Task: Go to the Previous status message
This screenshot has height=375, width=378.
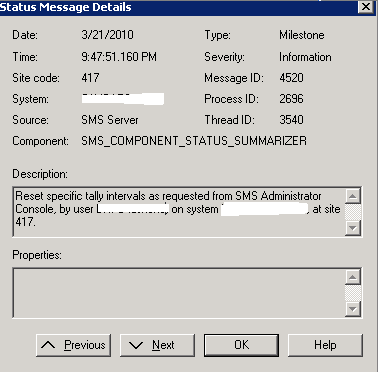Action: [73, 345]
